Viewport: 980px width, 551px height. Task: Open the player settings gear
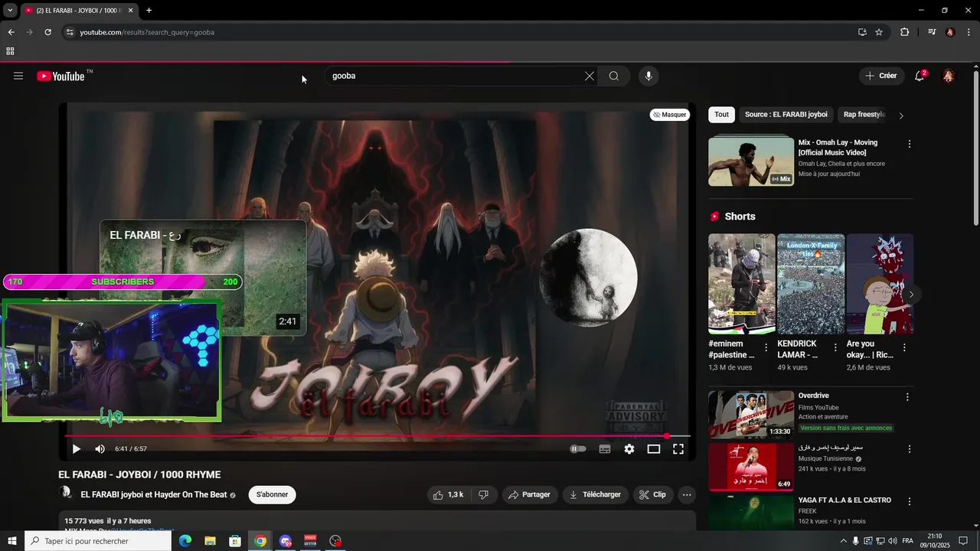pos(629,449)
